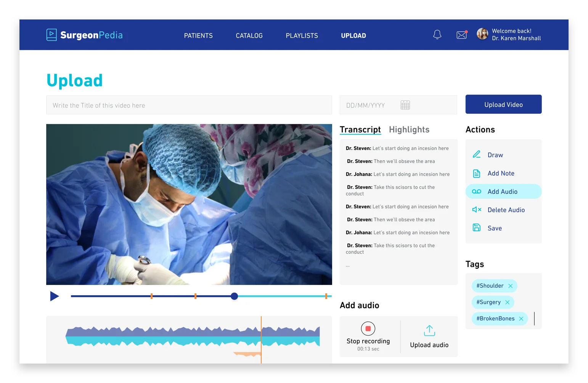588x383 pixels.
Task: Click the Save action label
Action: click(x=495, y=228)
